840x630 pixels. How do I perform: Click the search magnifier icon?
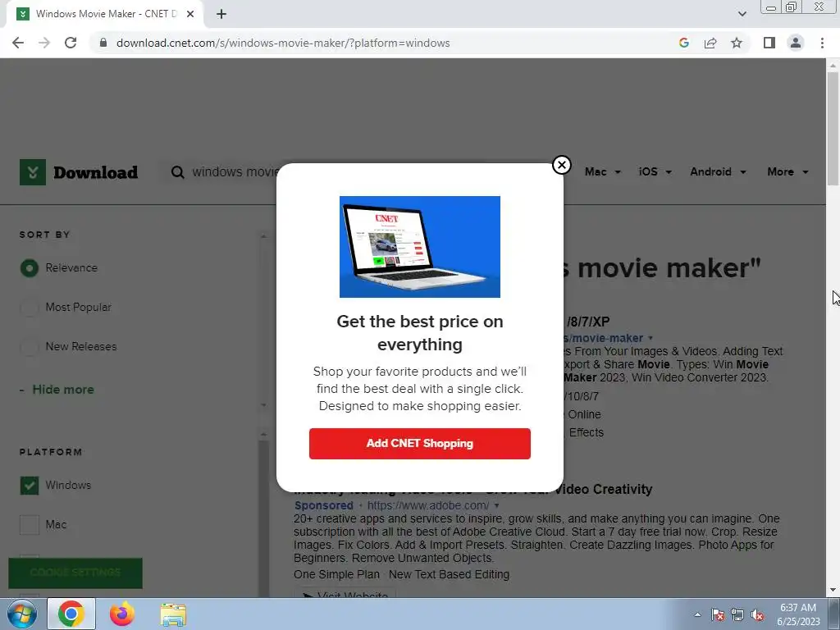click(x=177, y=172)
